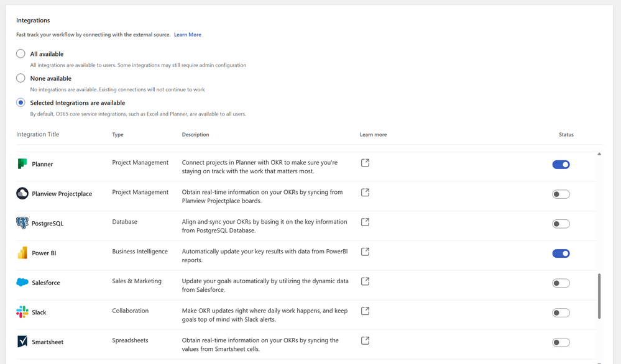Open Planner's learn more external link
This screenshot has height=364, width=621.
pos(365,163)
